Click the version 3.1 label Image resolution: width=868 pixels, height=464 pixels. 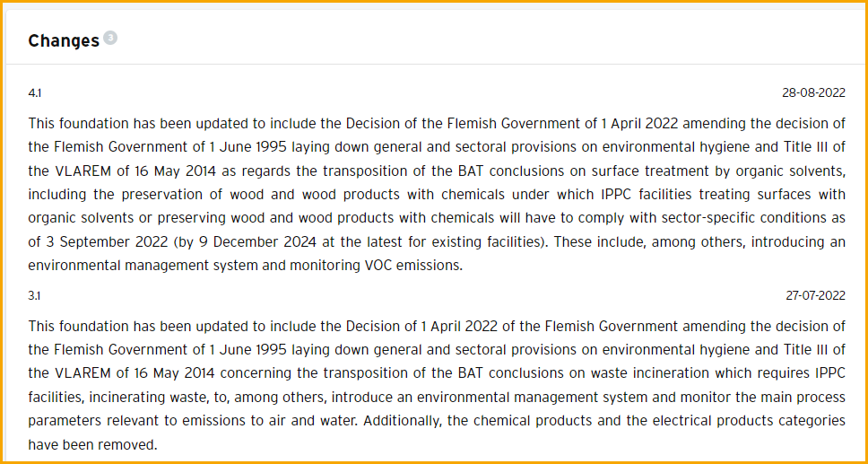click(x=34, y=296)
